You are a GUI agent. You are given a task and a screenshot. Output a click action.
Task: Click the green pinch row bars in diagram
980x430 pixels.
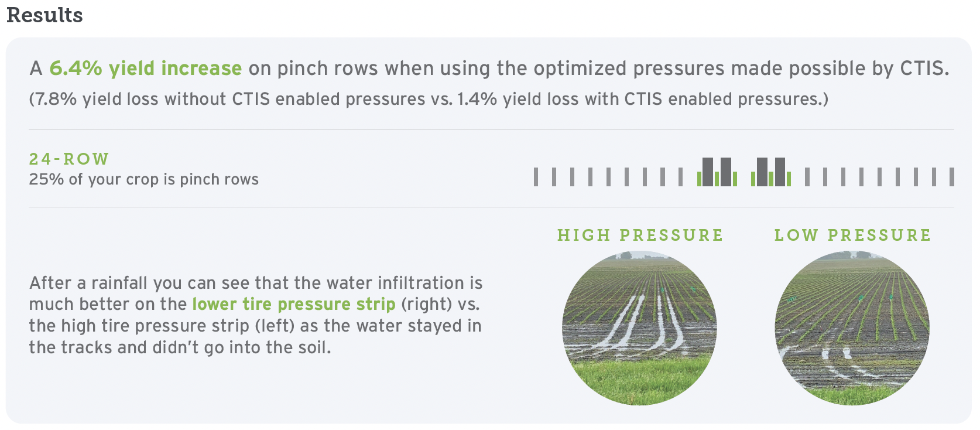tap(744, 179)
